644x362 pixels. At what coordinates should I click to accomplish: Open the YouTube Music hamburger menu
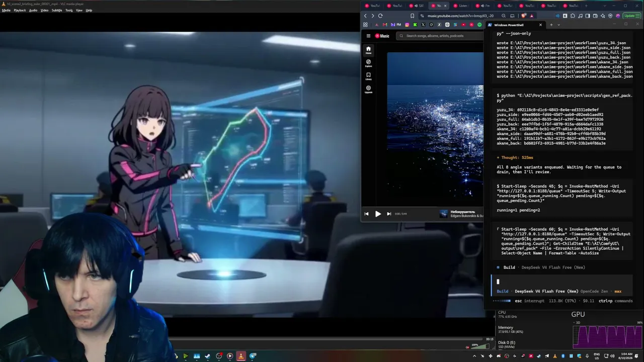pos(368,36)
